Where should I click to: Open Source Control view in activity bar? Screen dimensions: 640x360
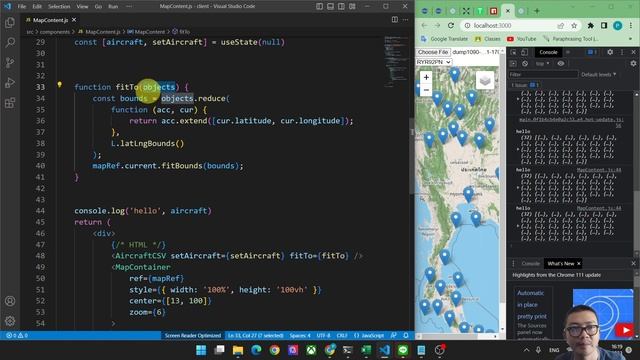pos(10,62)
